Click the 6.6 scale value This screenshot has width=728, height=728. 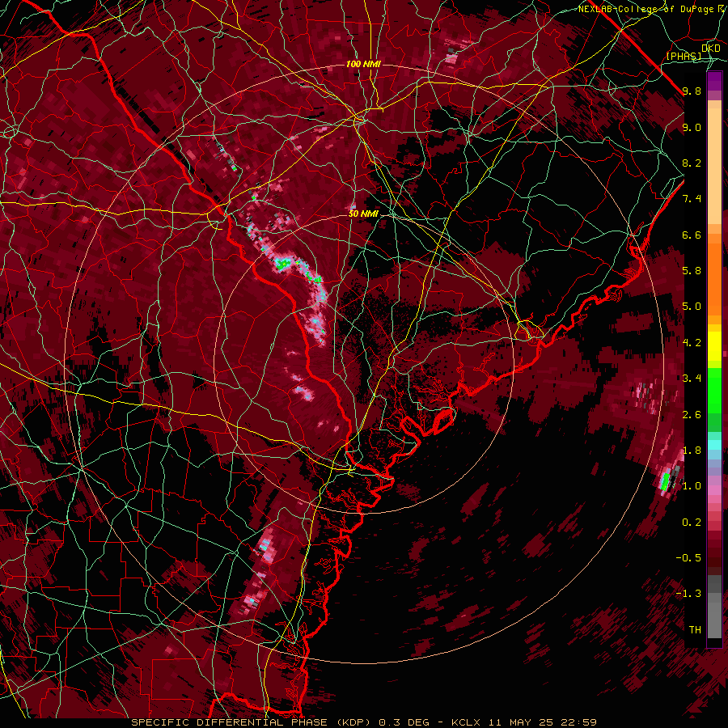pyautogui.click(x=692, y=235)
